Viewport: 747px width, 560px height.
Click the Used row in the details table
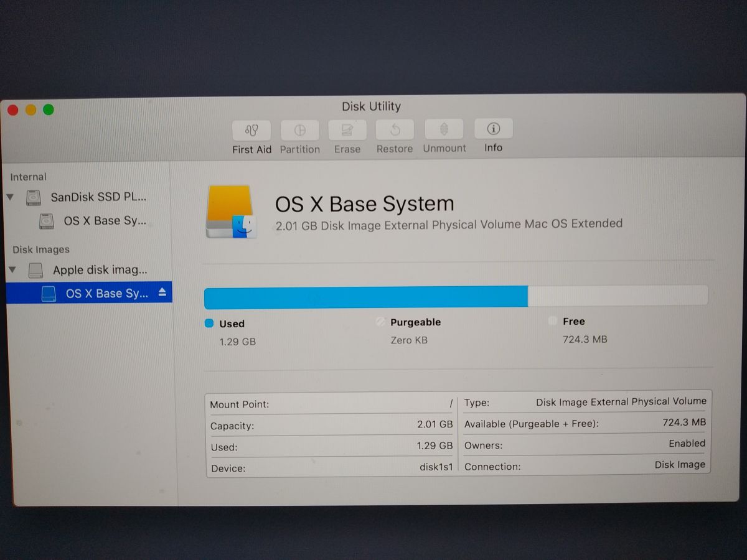click(x=331, y=446)
